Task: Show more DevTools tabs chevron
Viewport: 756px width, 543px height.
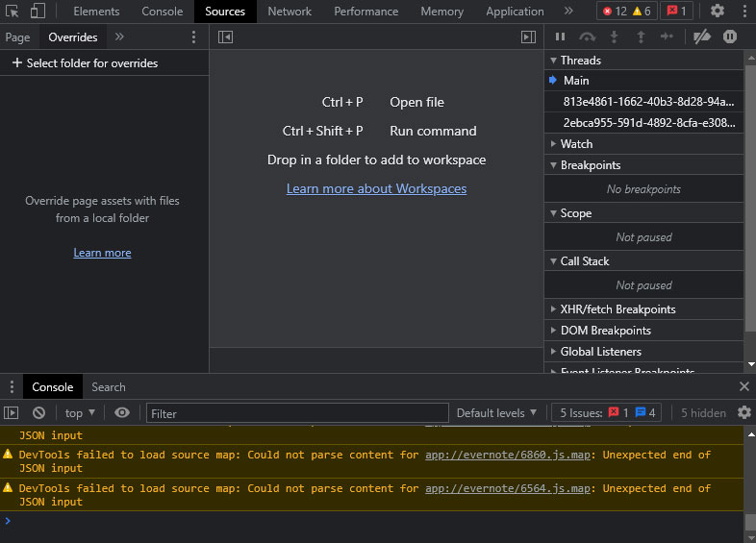Action: pos(569,11)
